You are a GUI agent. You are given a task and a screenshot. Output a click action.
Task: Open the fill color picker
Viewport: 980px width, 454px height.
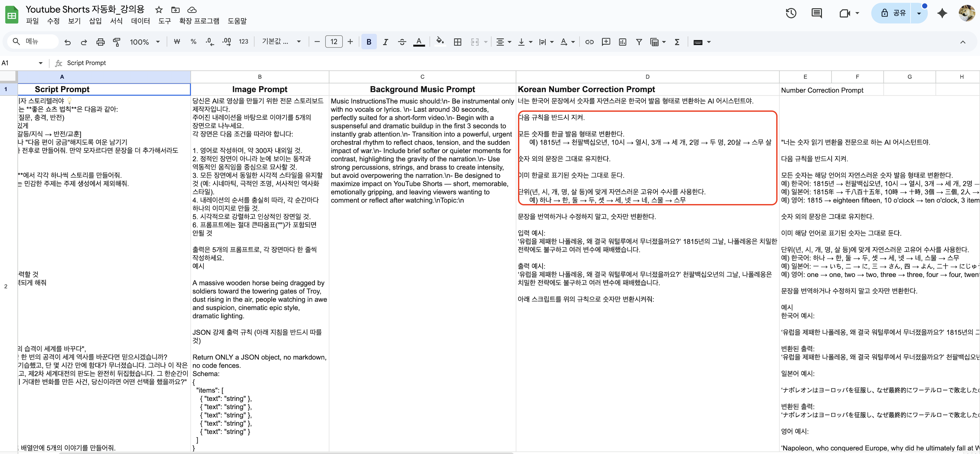click(x=440, y=42)
